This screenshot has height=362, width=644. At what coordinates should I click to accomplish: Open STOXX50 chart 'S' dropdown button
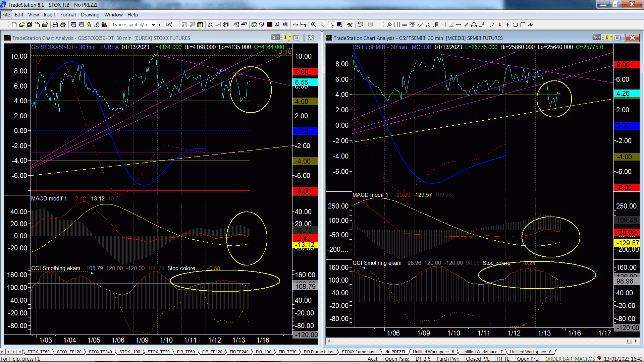point(276,37)
